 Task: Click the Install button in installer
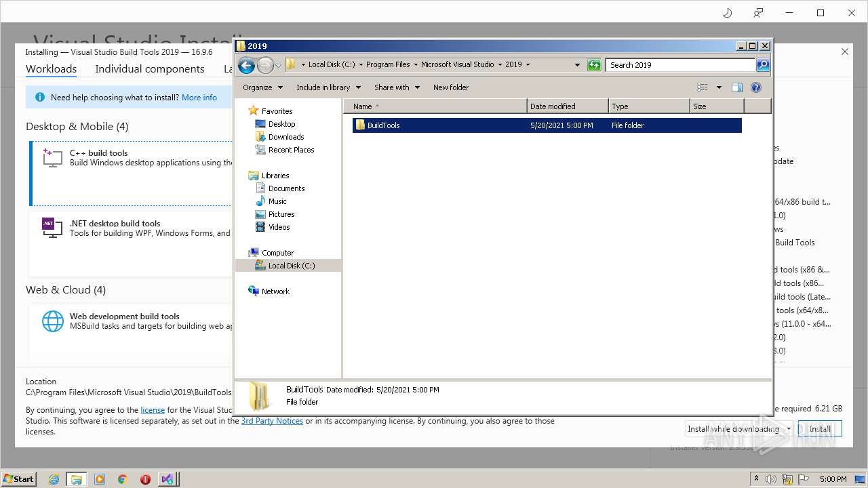pyautogui.click(x=820, y=429)
